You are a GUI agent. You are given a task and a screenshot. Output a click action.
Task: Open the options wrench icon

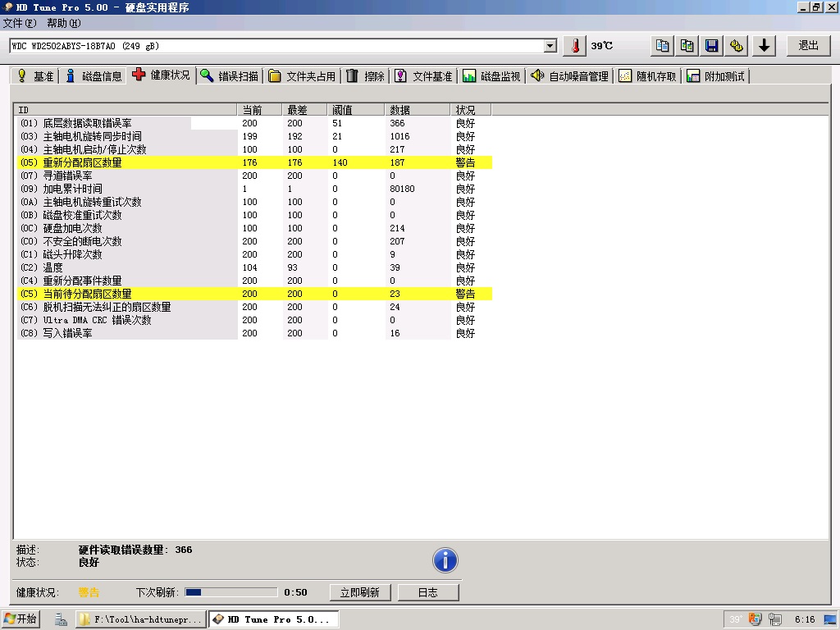pos(736,46)
